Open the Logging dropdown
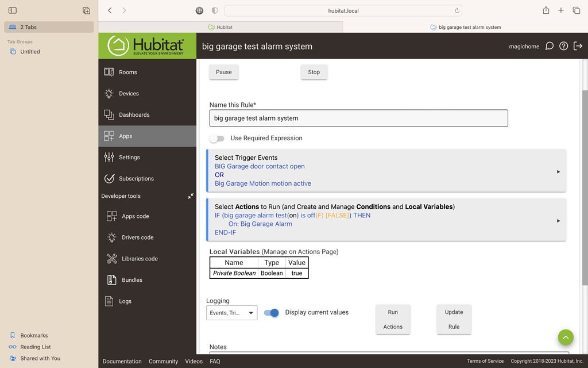 pyautogui.click(x=231, y=313)
